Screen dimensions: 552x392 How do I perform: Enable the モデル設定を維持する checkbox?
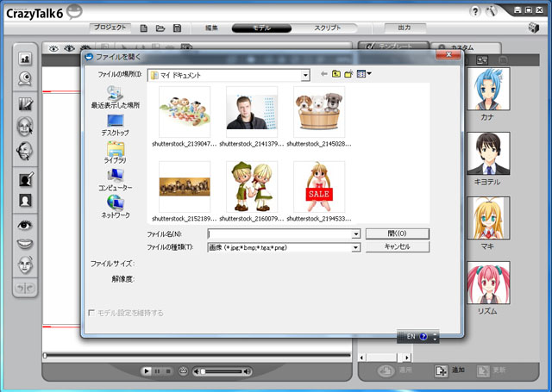(92, 313)
